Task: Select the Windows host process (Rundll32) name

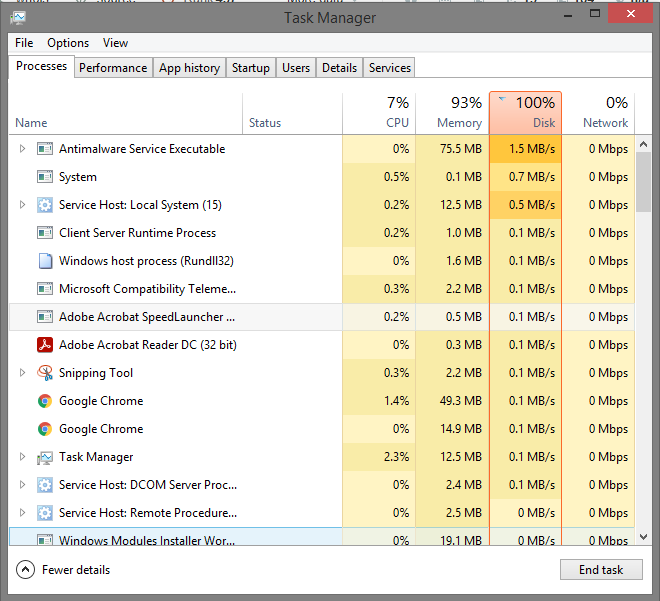Action: 146,261
